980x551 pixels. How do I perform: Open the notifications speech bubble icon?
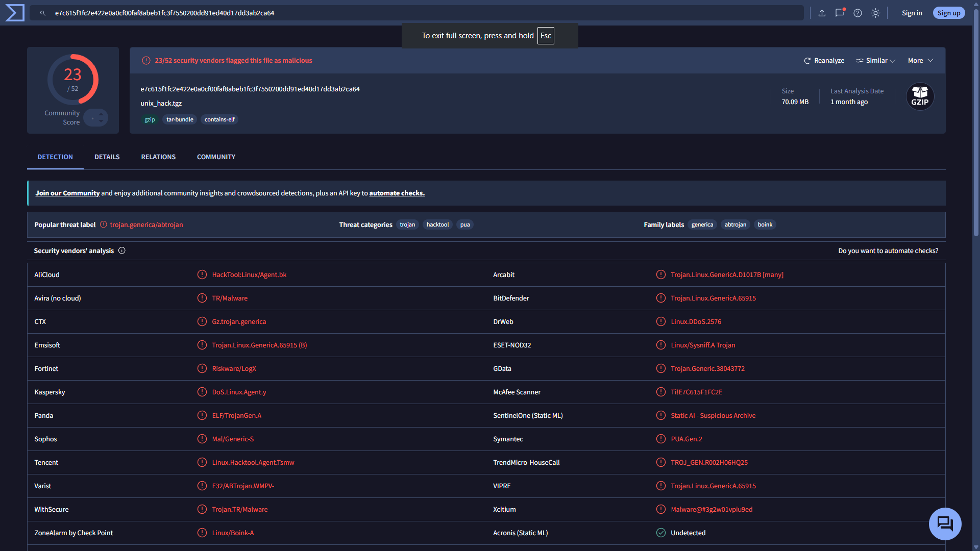coord(840,13)
